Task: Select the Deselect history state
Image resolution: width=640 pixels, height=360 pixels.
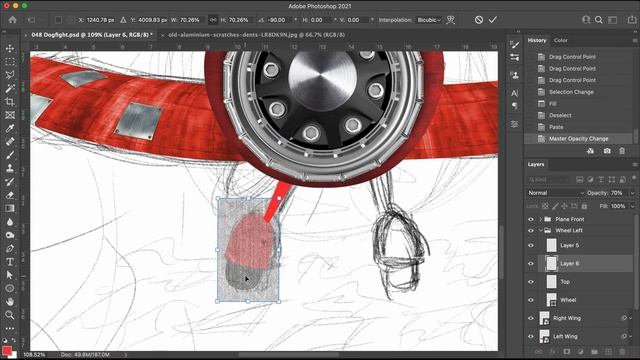Action: pos(578,115)
